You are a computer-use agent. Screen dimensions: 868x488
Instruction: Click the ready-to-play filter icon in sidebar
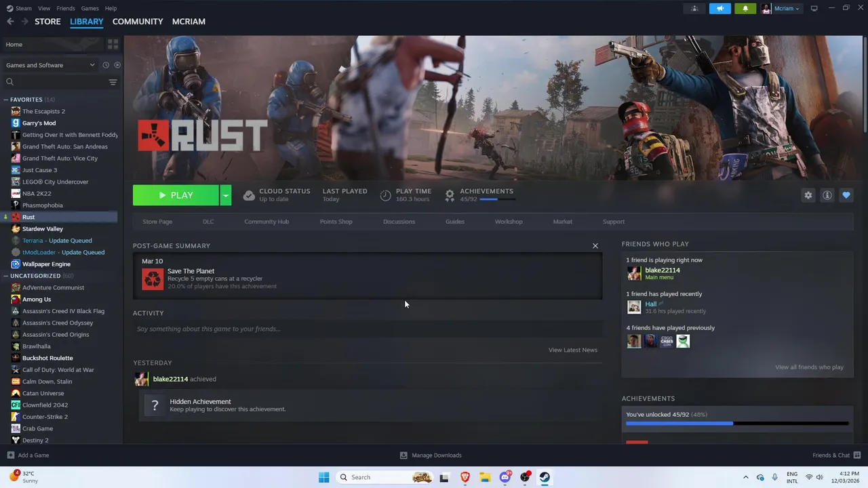[x=117, y=65]
